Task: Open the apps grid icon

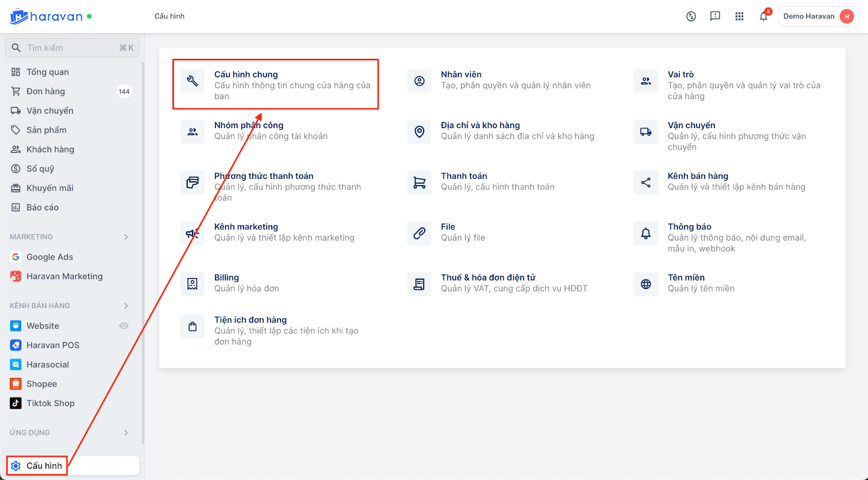Action: 739,16
